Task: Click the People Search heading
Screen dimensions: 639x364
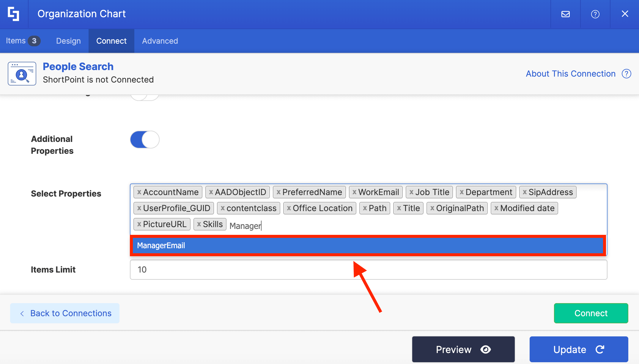Action: click(x=78, y=67)
